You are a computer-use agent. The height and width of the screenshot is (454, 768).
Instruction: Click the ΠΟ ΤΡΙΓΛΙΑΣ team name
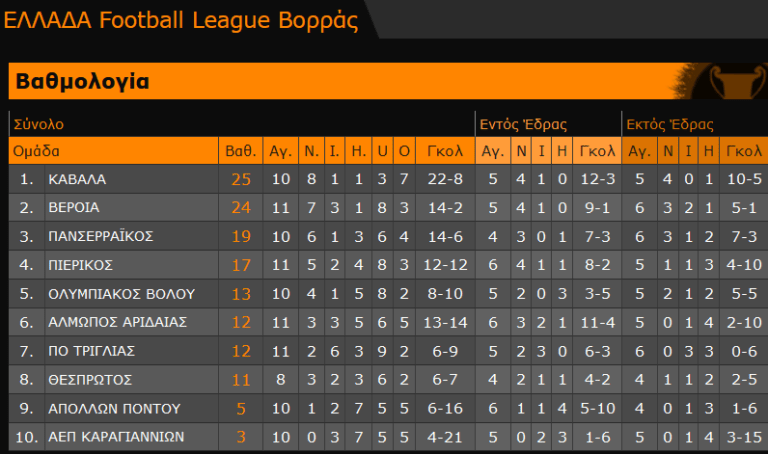(91, 351)
